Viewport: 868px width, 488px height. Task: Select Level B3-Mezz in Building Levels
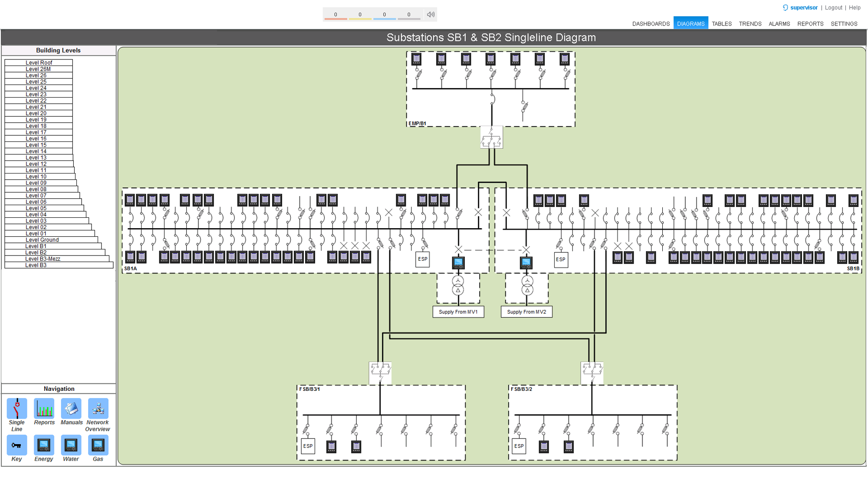43,259
